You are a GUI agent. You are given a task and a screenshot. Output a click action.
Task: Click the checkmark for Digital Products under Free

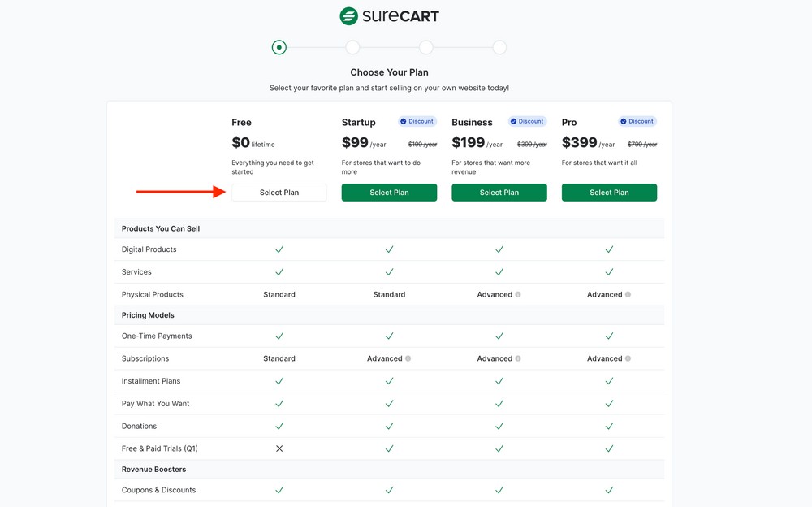(279, 249)
